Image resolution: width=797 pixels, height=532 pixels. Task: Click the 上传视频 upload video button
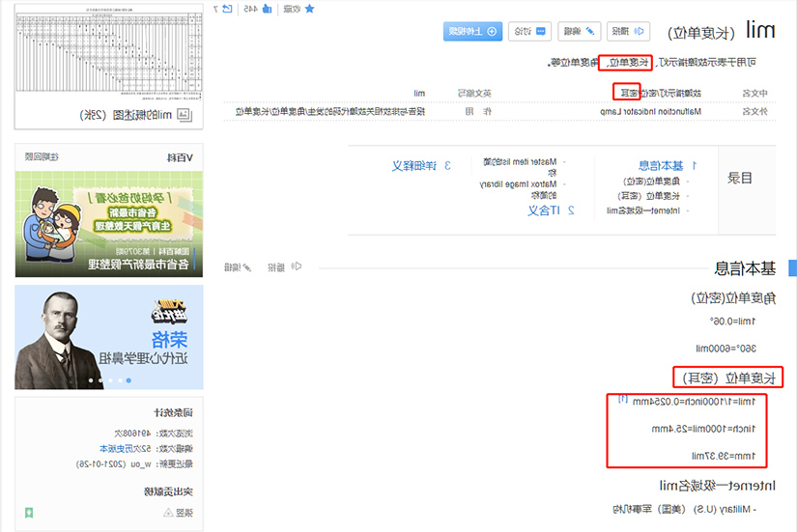472,32
